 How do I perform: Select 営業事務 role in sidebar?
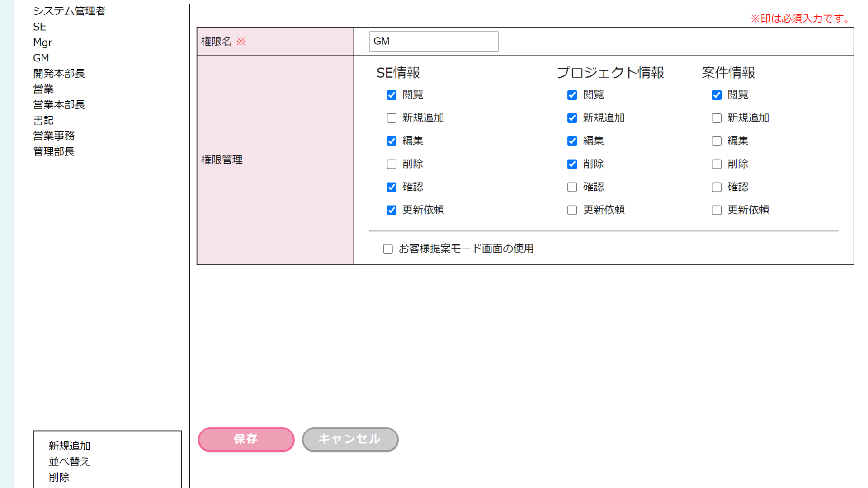pyautogui.click(x=54, y=136)
